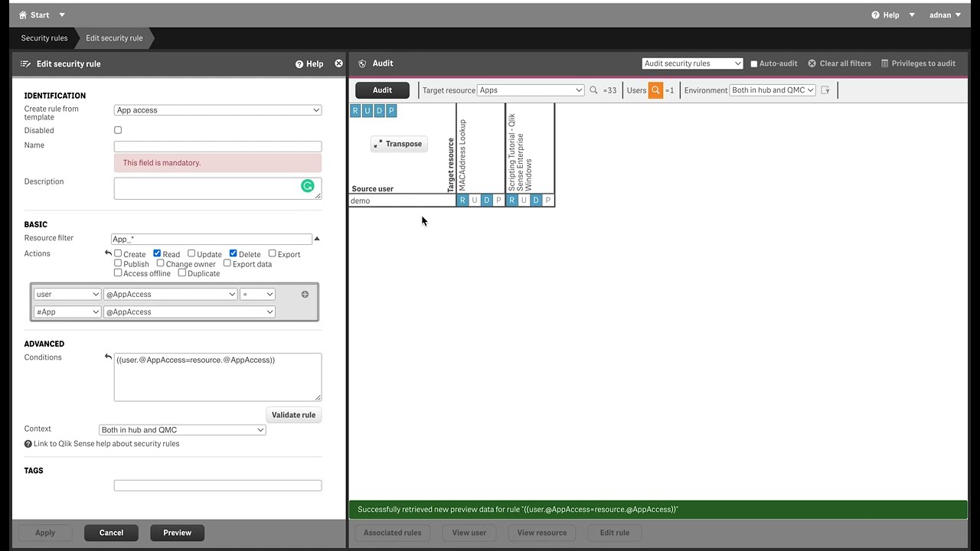
Task: Enable the Export action checkbox
Action: tap(272, 253)
